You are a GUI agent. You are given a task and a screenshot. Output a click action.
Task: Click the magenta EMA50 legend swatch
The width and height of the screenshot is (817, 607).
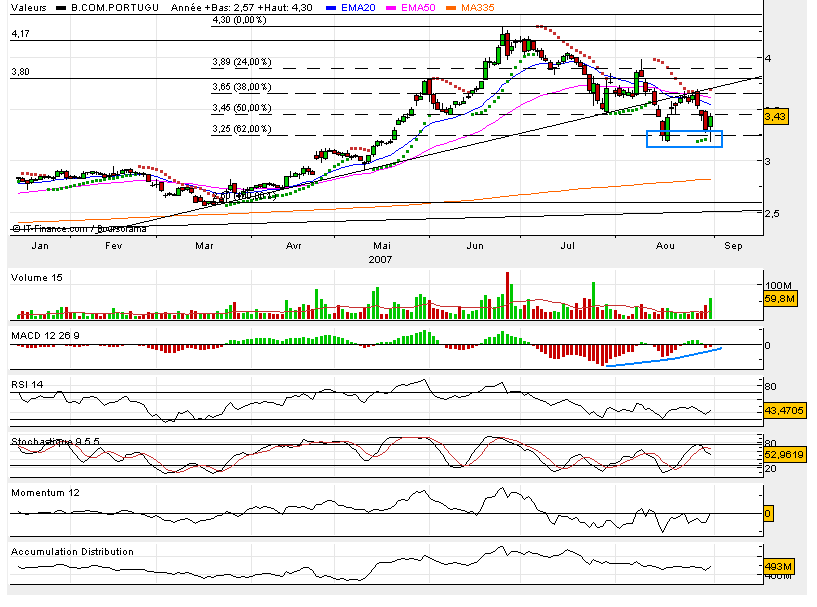(391, 8)
